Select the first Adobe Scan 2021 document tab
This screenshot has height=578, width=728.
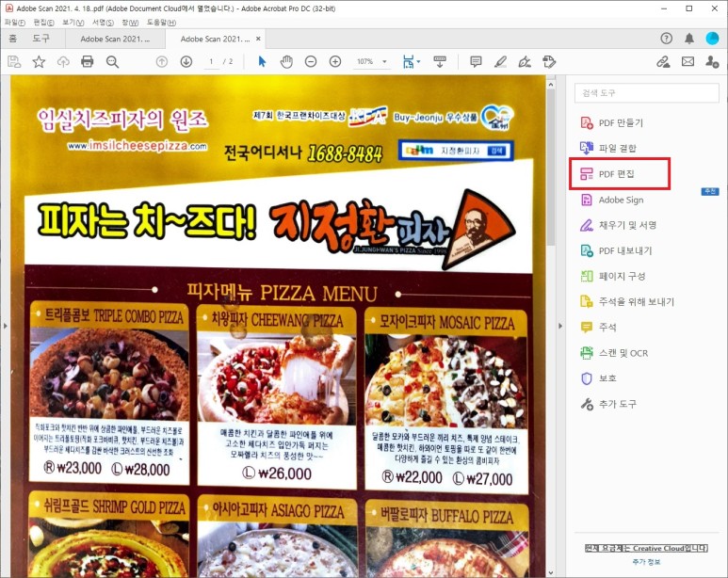115,39
